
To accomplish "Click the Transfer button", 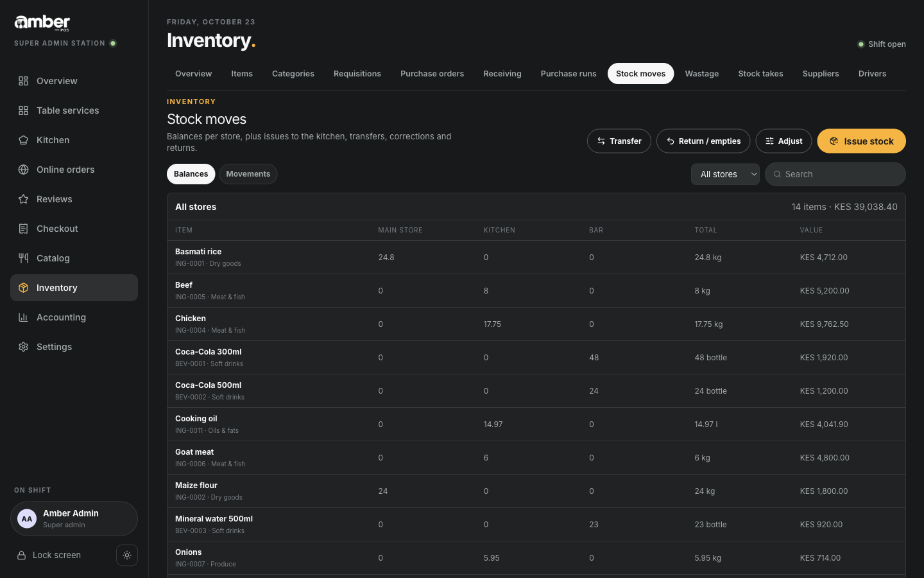I will point(619,141).
